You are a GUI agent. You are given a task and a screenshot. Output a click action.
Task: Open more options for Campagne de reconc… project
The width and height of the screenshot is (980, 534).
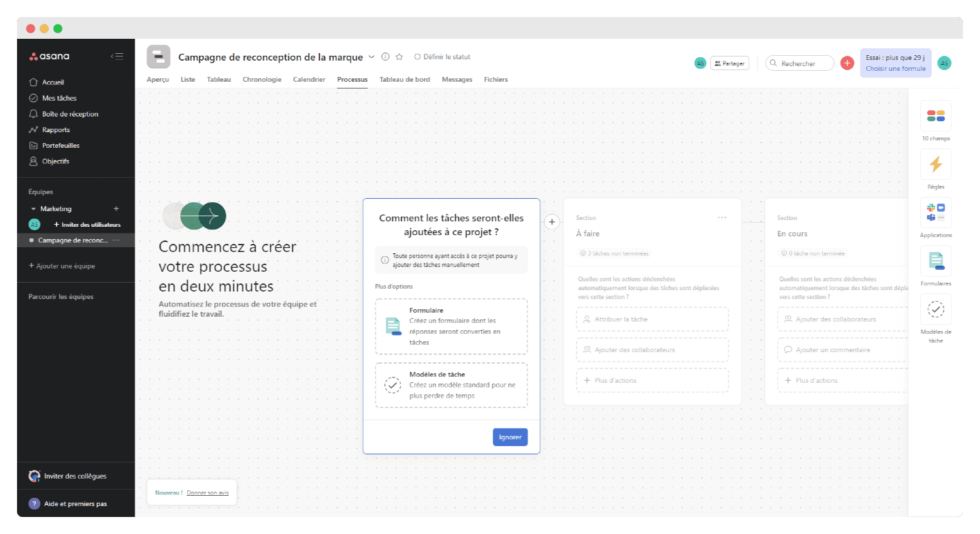point(116,240)
